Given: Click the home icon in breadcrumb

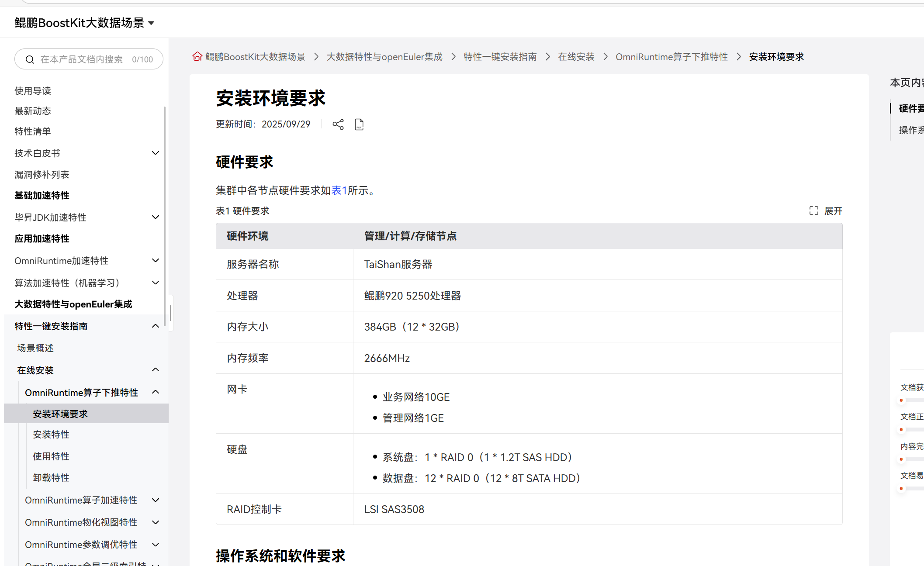Looking at the screenshot, I should 197,57.
